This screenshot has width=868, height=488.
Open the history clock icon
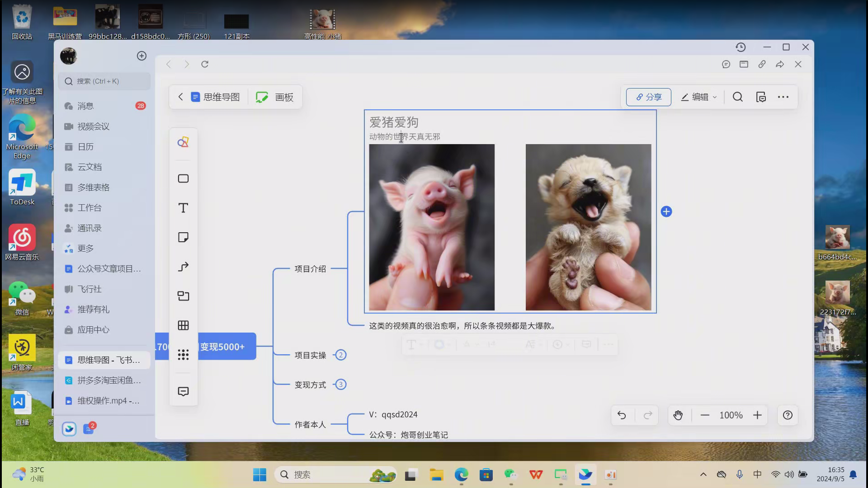click(x=741, y=47)
